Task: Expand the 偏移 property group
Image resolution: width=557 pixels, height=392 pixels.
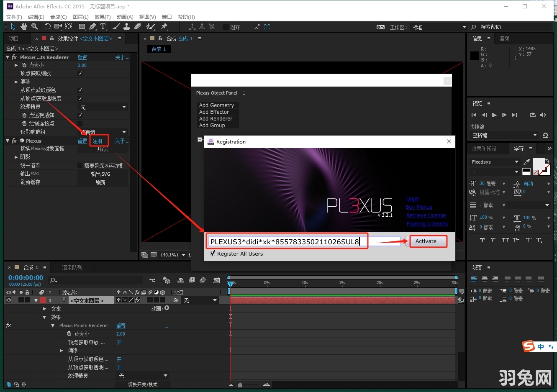Action: point(16,82)
